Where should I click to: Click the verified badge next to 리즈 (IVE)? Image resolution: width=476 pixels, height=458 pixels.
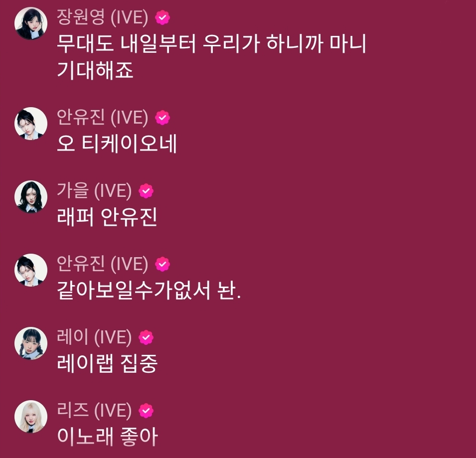146,411
